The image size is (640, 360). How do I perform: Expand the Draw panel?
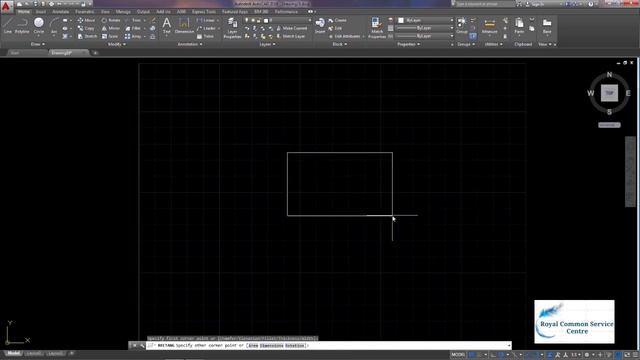click(38, 44)
